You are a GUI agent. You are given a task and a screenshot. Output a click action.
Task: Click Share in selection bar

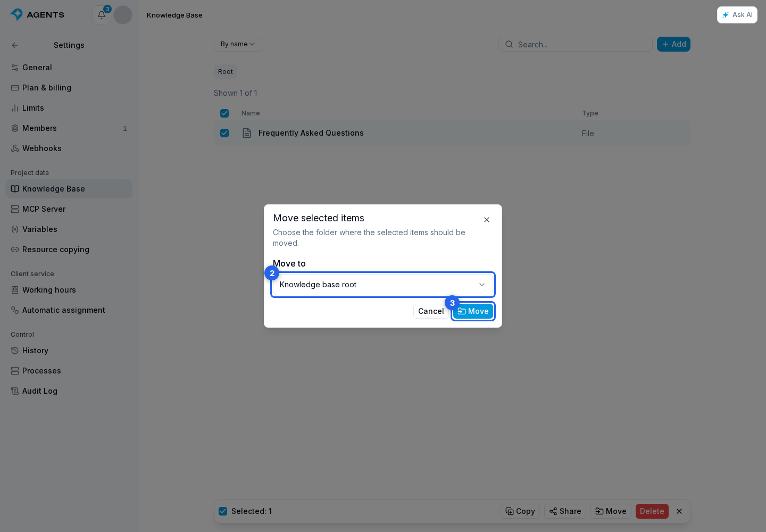click(565, 511)
